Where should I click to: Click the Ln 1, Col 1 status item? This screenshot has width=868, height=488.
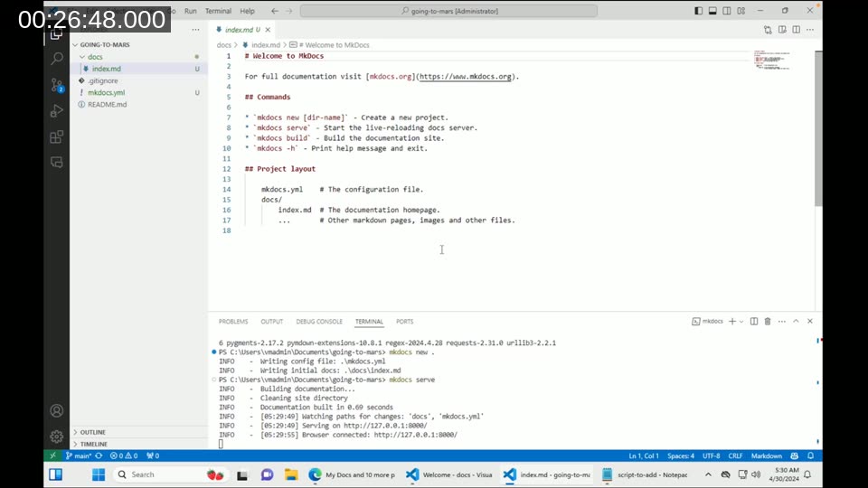[x=643, y=455]
